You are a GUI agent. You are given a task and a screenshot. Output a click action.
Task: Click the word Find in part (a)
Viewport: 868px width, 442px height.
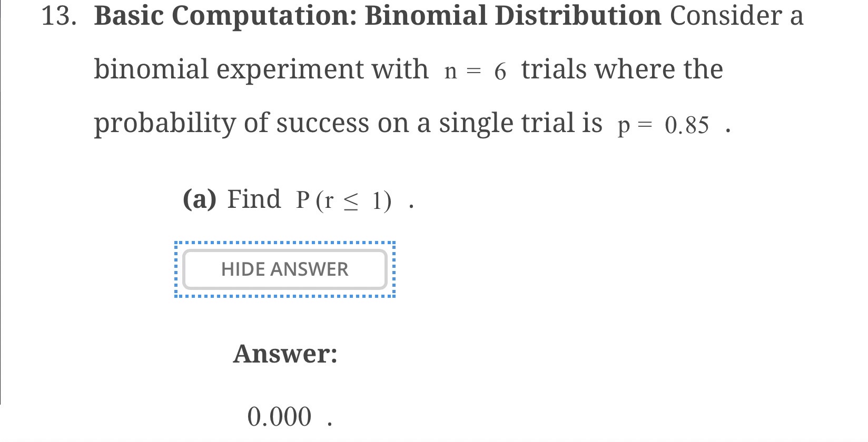pyautogui.click(x=255, y=199)
